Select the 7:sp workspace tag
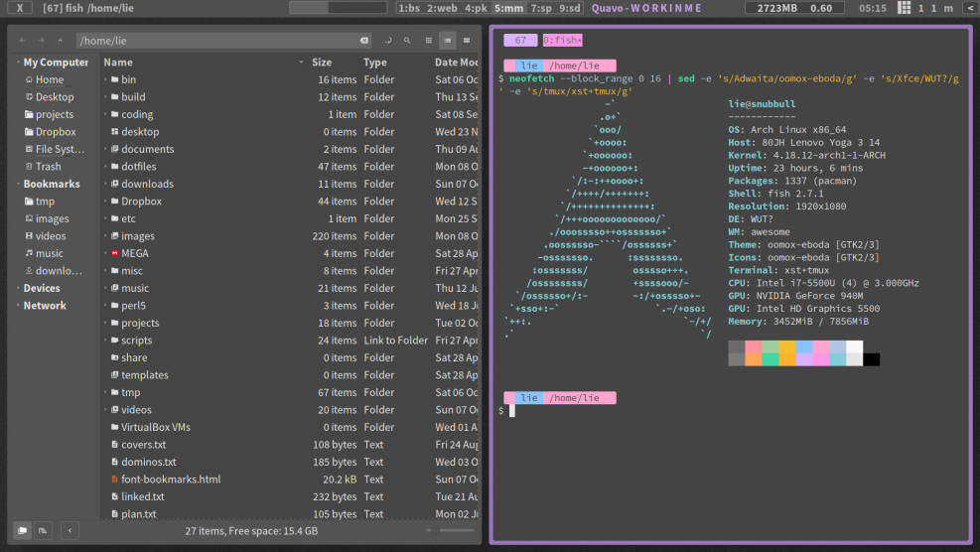Image resolution: width=980 pixels, height=552 pixels. (541, 8)
